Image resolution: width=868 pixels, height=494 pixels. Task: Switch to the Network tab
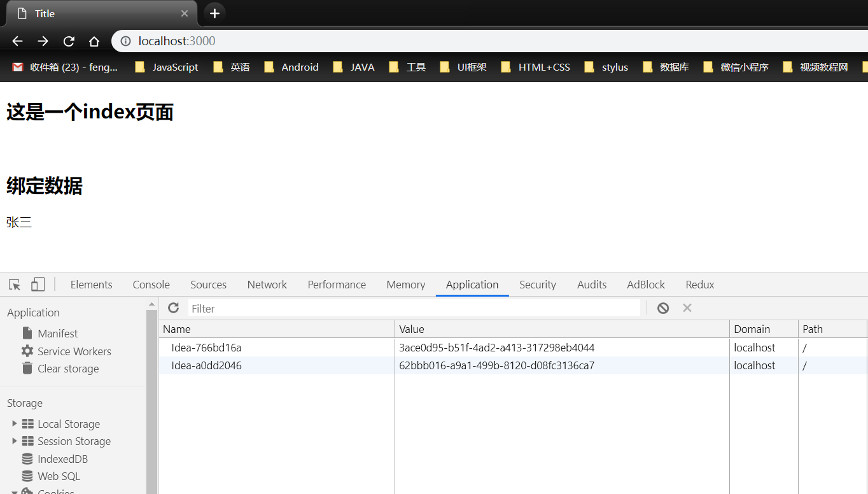point(267,285)
